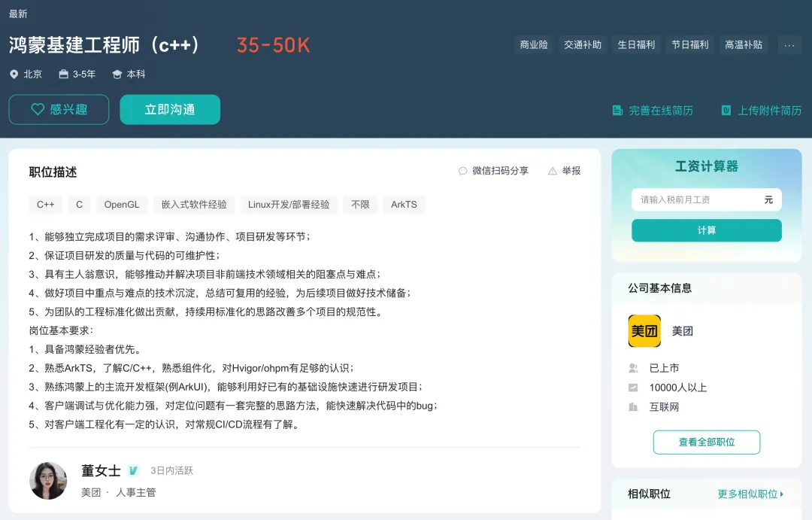The image size is (812, 520).
Task: Select the ArkTS skill tag
Action: pyautogui.click(x=404, y=205)
